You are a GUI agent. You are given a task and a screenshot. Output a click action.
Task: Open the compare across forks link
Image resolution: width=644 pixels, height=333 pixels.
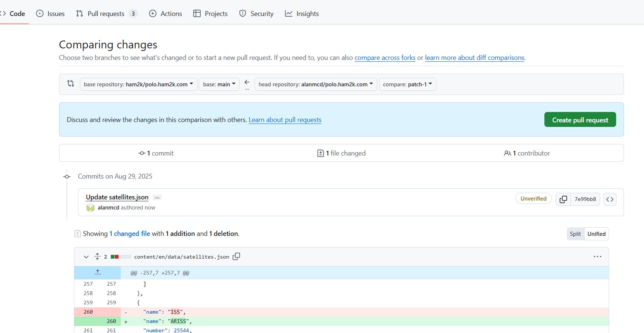pos(385,58)
